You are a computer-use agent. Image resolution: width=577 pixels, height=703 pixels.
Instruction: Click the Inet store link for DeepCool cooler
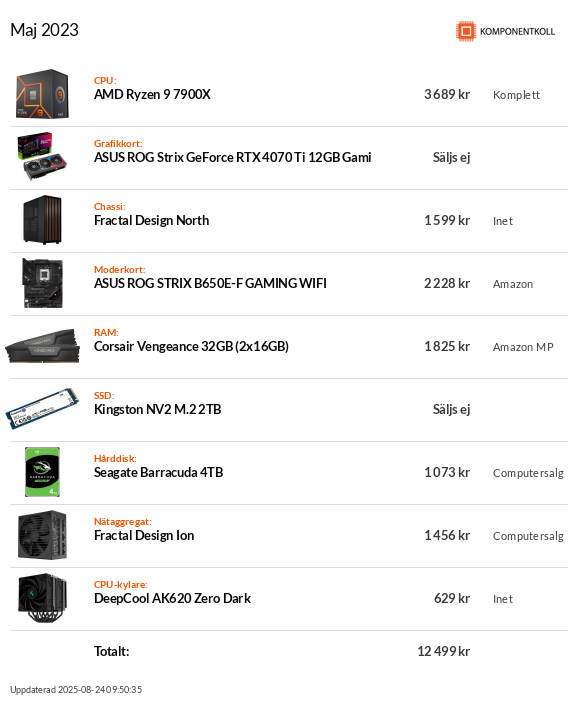503,599
